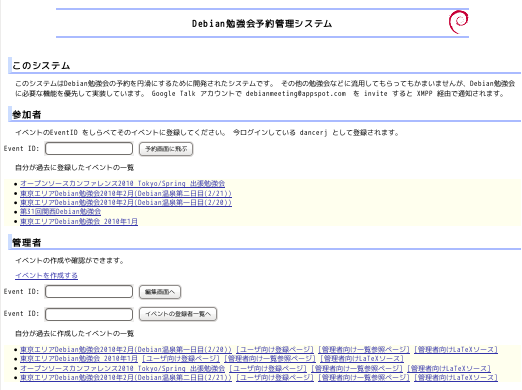The height and width of the screenshot is (390, 522).
Task: Click the text イベントの作成や確認ができます。
Action: (69, 260)
